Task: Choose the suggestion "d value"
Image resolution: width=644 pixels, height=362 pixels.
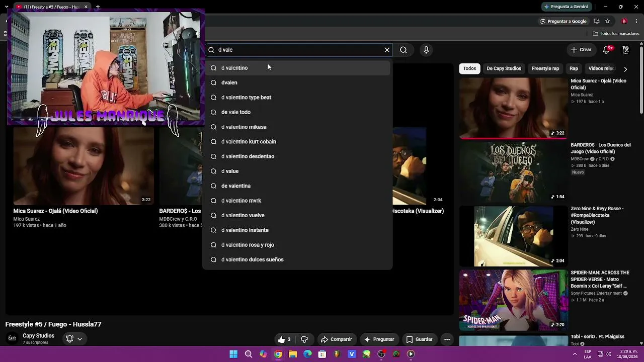Action: (x=297, y=171)
